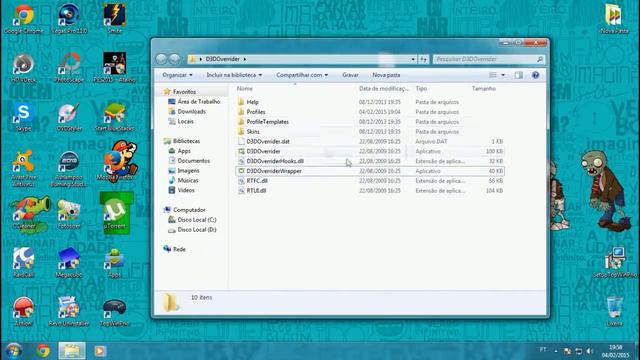This screenshot has height=360, width=640.
Task: Open Imagens library in sidebar
Action: 188,171
